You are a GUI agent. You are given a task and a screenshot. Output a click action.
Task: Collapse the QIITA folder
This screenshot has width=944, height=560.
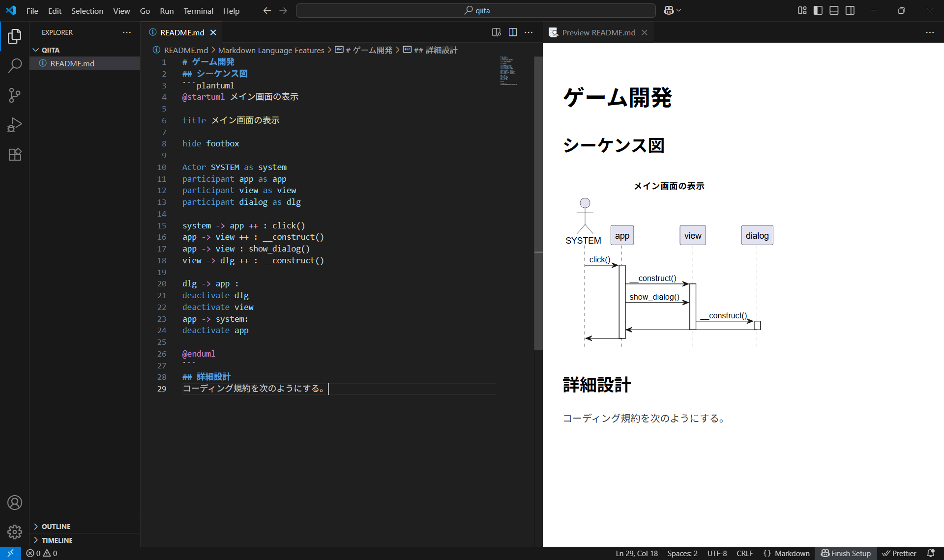(x=50, y=50)
